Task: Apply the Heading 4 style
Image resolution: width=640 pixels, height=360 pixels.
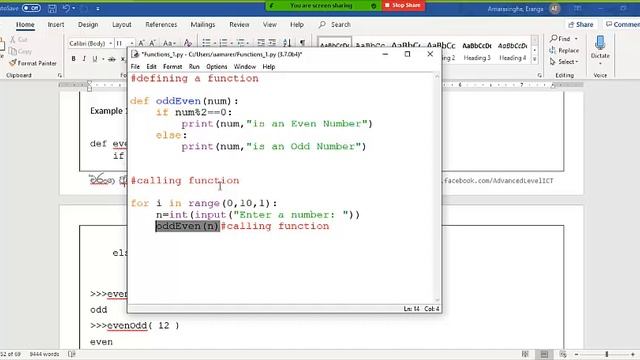Action: 512,51
